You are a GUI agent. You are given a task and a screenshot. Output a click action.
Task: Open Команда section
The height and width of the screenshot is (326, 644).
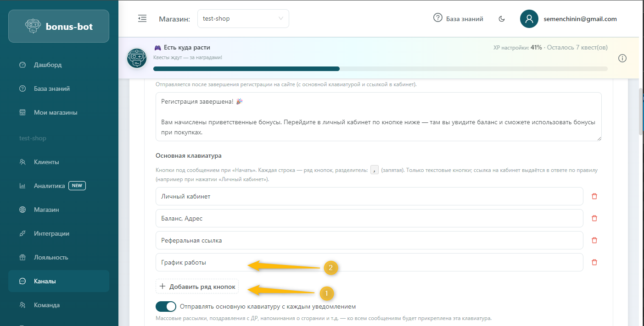[x=59, y=305]
